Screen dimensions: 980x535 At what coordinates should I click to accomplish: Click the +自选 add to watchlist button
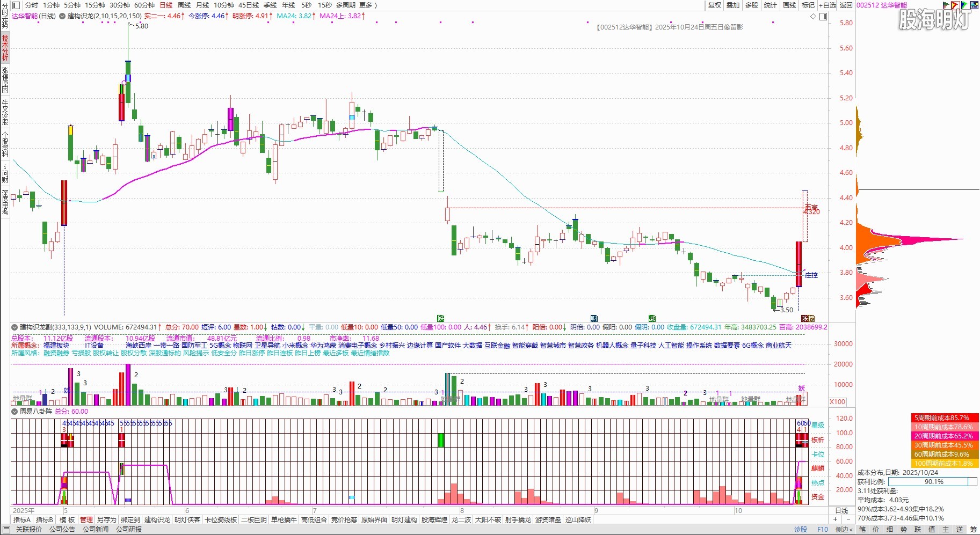[827, 5]
